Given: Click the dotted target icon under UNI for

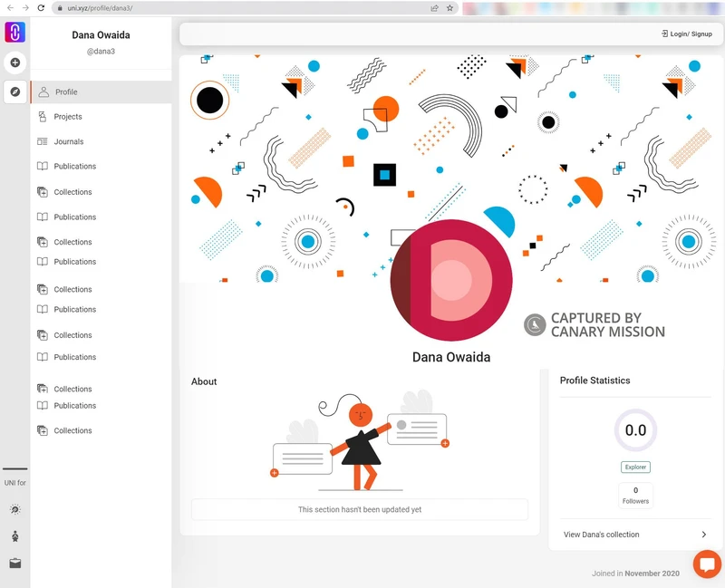Looking at the screenshot, I should point(14,509).
